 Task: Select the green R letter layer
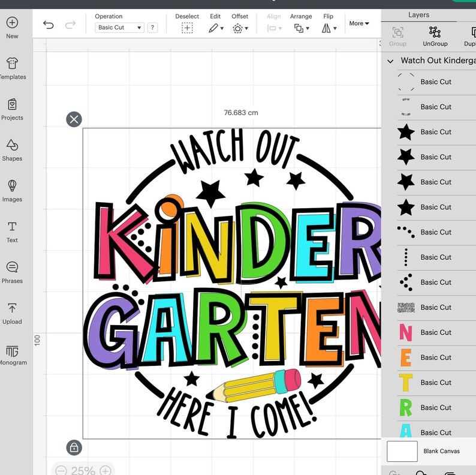[x=436, y=408]
